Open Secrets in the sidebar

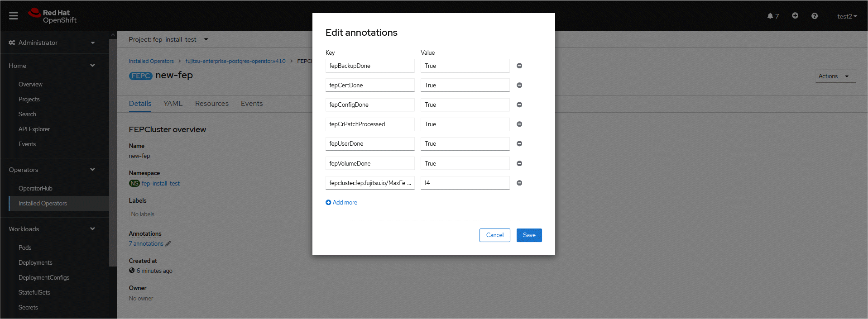(x=28, y=307)
